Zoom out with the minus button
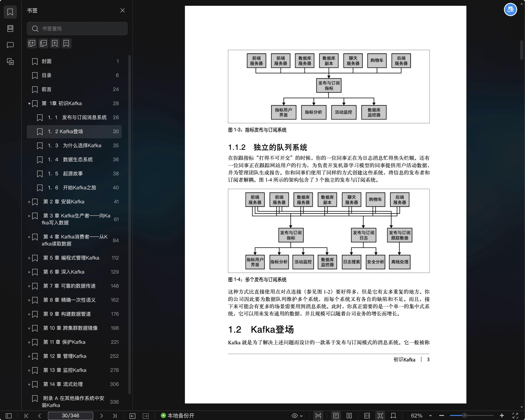The image size is (525, 420). (441, 416)
